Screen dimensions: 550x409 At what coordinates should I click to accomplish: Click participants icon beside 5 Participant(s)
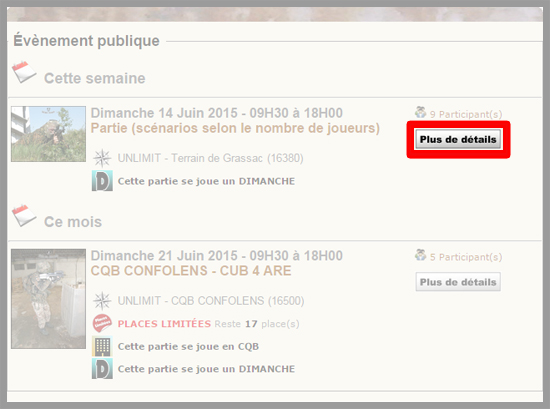click(420, 255)
